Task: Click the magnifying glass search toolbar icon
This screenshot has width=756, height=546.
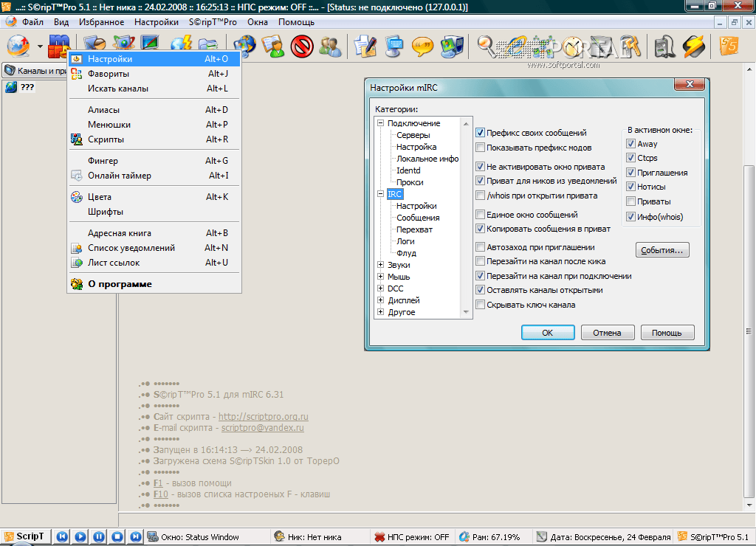Action: tap(487, 46)
